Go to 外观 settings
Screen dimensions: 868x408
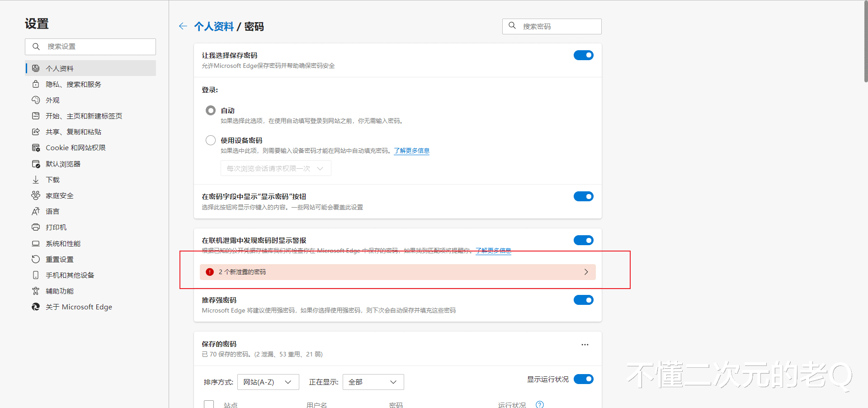pos(90,100)
